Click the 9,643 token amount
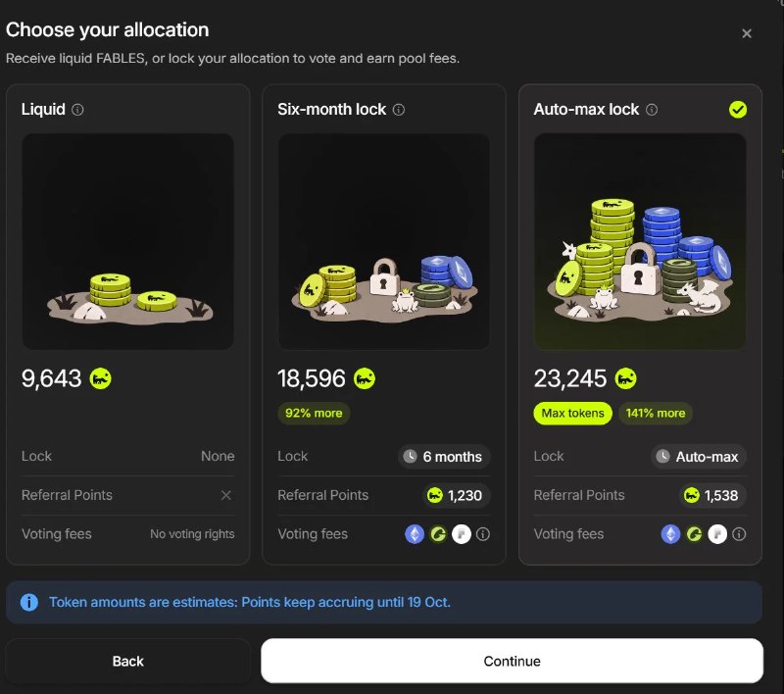This screenshot has width=784, height=694. tap(52, 378)
